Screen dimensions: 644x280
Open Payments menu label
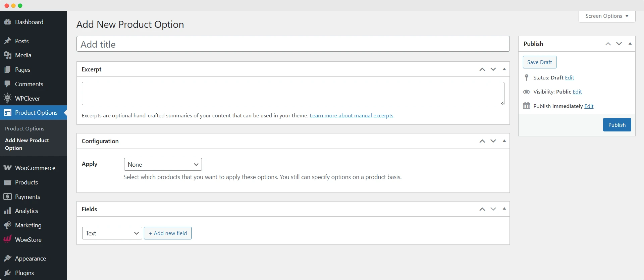[28, 197]
